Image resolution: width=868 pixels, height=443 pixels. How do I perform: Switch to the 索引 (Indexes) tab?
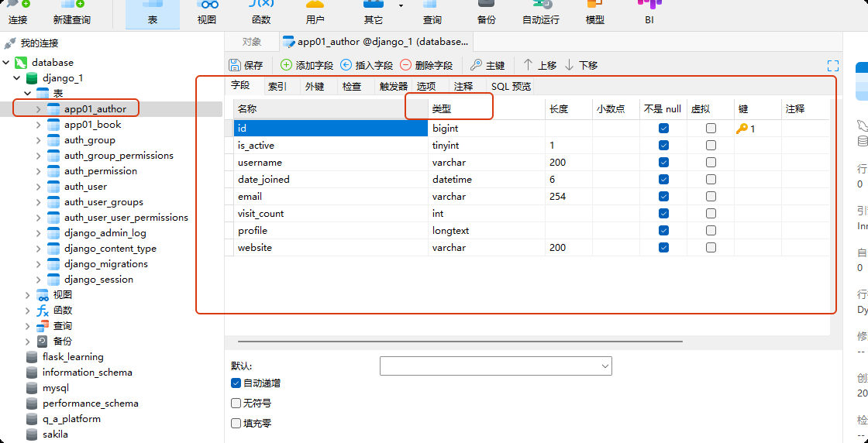click(x=277, y=86)
